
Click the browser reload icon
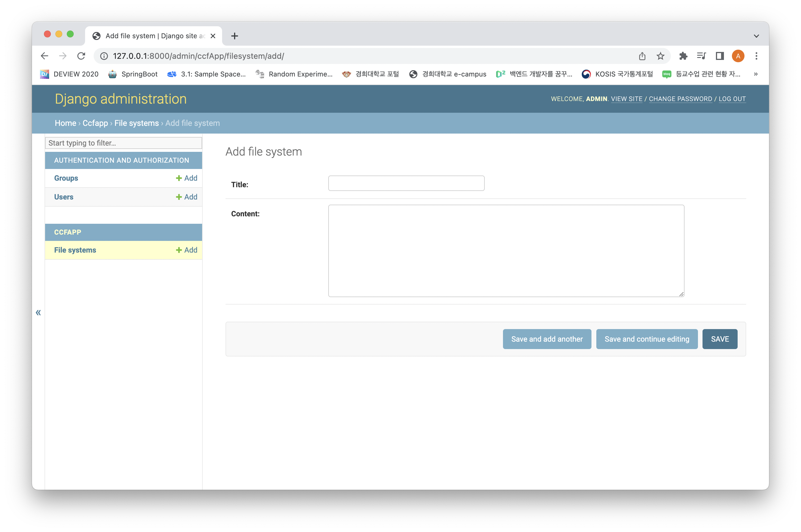point(81,56)
